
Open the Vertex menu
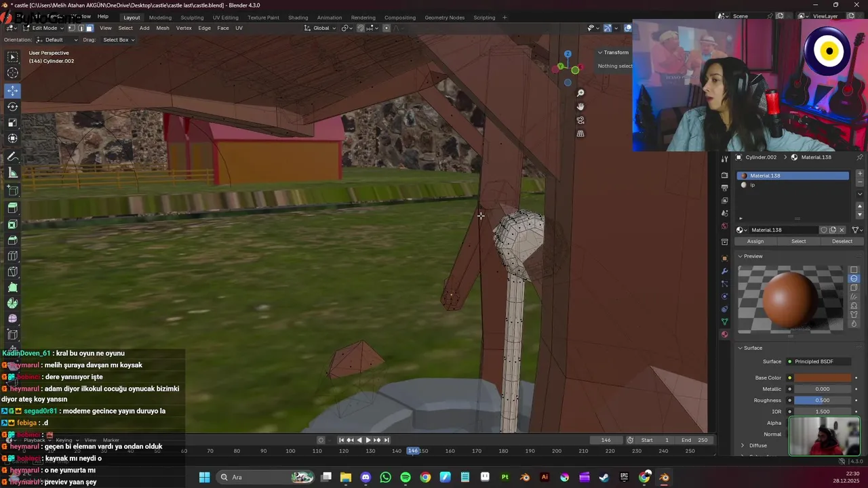click(184, 28)
